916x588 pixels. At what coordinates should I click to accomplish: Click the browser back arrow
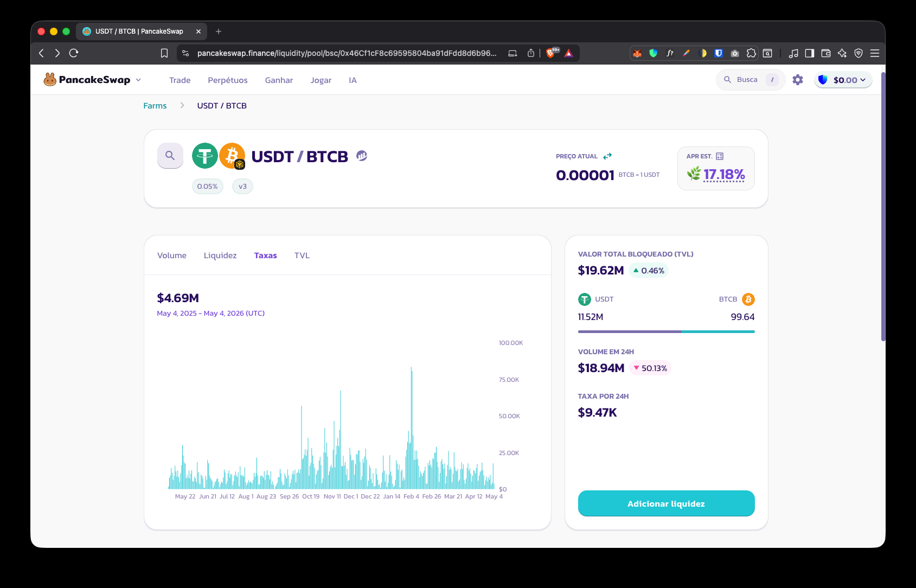[42, 53]
